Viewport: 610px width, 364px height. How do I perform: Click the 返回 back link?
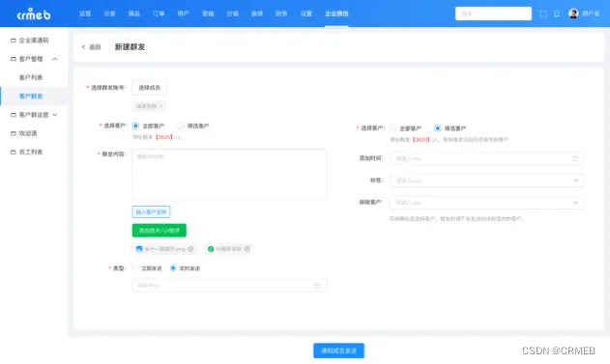(95, 47)
